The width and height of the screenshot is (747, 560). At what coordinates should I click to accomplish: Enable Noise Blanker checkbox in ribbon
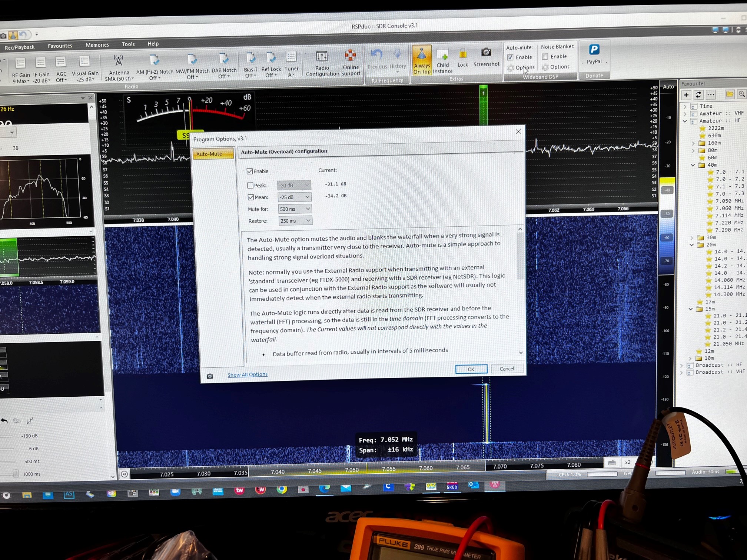click(545, 57)
